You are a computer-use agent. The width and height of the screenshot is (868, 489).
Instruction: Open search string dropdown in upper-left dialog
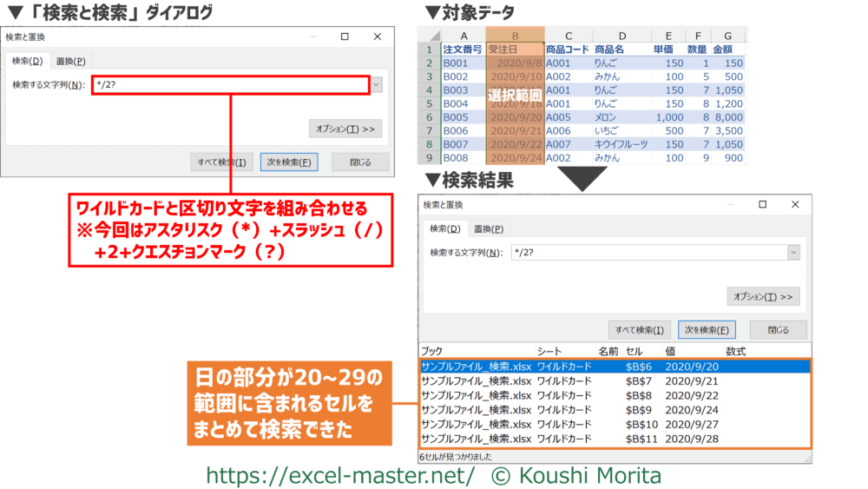[x=376, y=85]
